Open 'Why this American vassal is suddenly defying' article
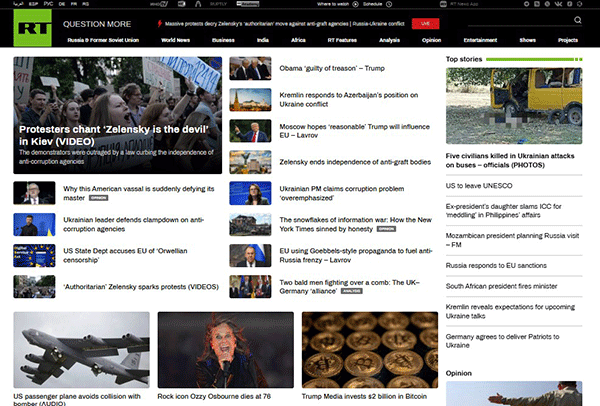Image resolution: width=600 pixels, height=406 pixels. tap(139, 193)
